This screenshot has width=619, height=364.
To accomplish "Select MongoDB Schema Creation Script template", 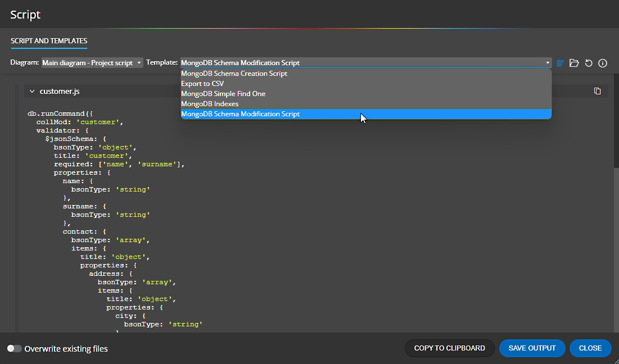I will coord(234,73).
